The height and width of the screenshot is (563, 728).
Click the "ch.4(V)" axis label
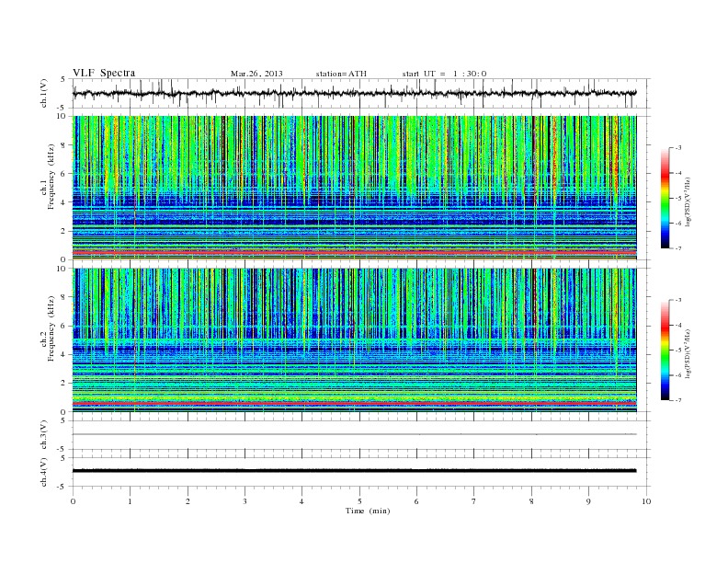point(44,472)
